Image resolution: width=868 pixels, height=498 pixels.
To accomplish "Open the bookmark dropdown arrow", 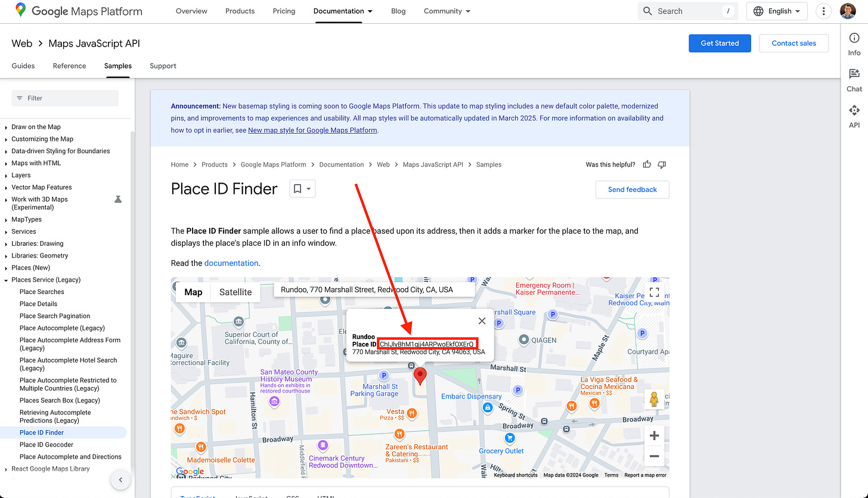I will (309, 189).
